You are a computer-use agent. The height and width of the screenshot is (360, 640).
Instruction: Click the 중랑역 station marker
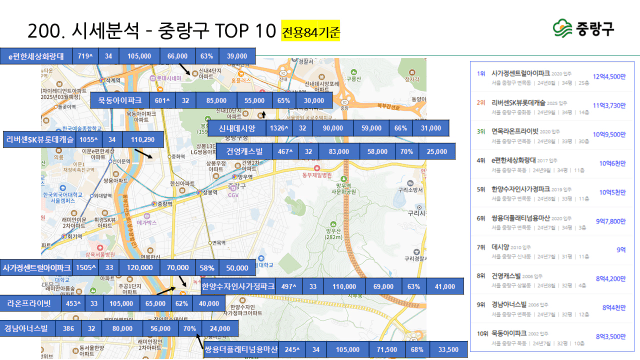(154, 203)
